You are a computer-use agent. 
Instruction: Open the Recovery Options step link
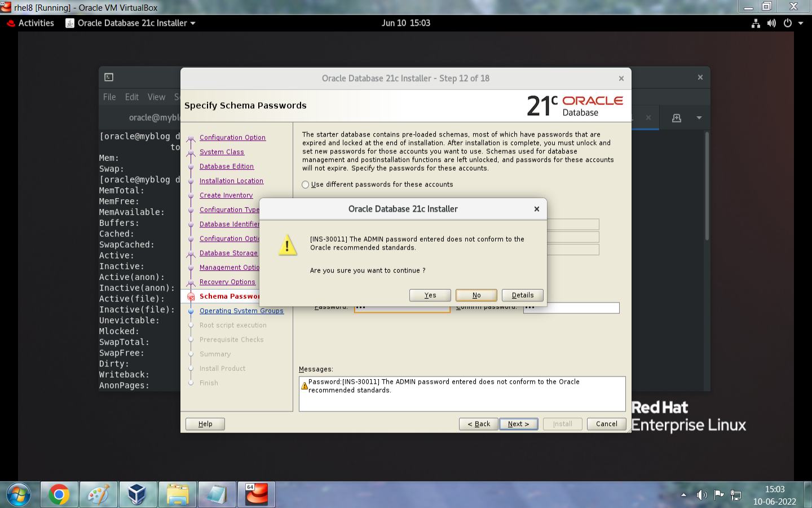click(227, 282)
